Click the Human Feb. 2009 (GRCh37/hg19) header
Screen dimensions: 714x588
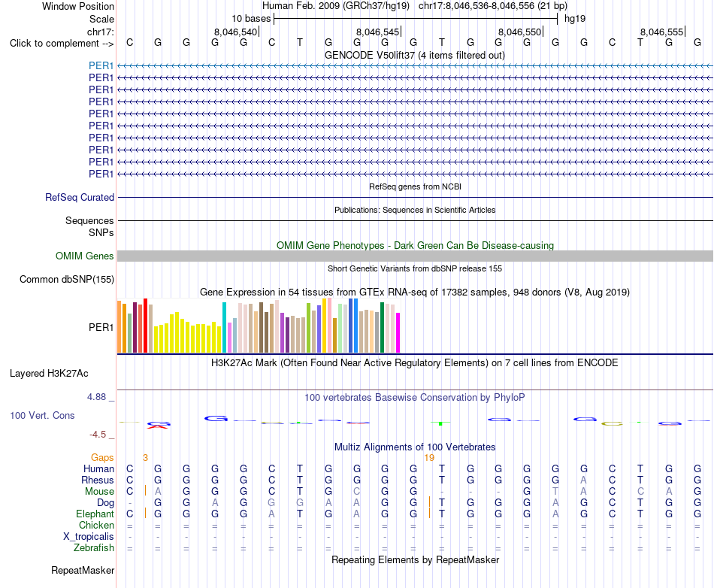[x=336, y=6]
